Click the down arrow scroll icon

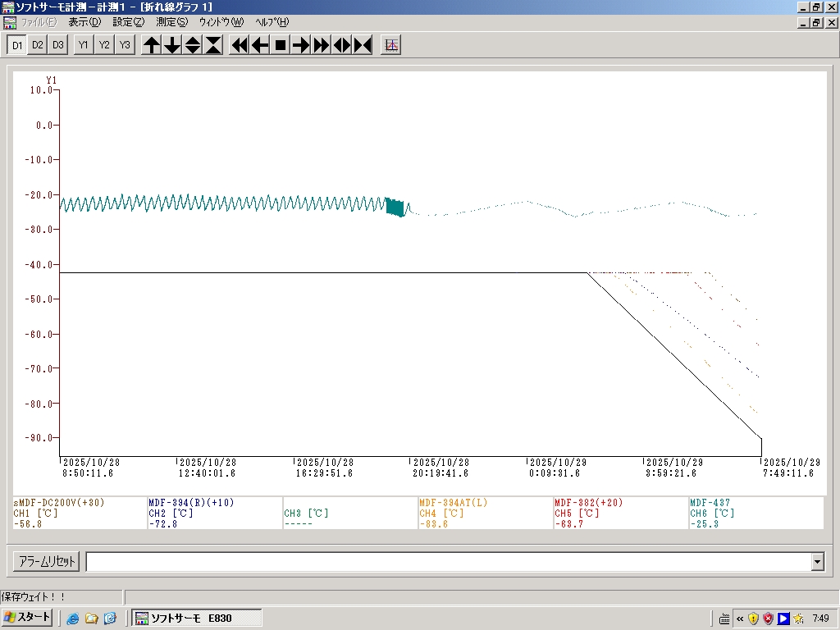(172, 45)
